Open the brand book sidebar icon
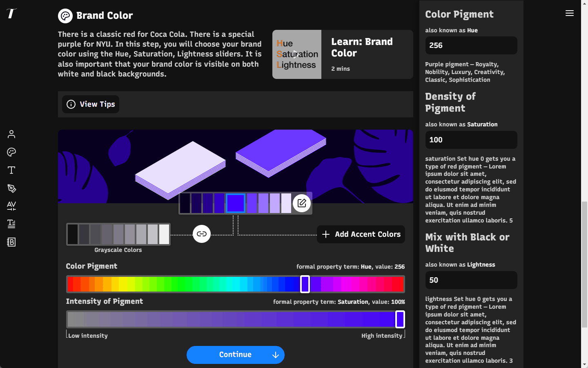This screenshot has width=588, height=368. coord(11,242)
